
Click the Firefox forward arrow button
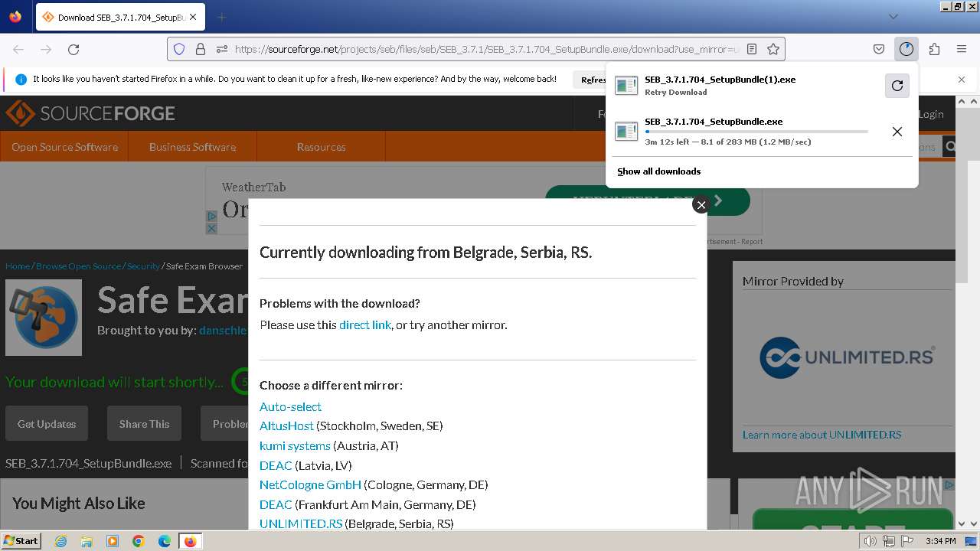pyautogui.click(x=46, y=49)
